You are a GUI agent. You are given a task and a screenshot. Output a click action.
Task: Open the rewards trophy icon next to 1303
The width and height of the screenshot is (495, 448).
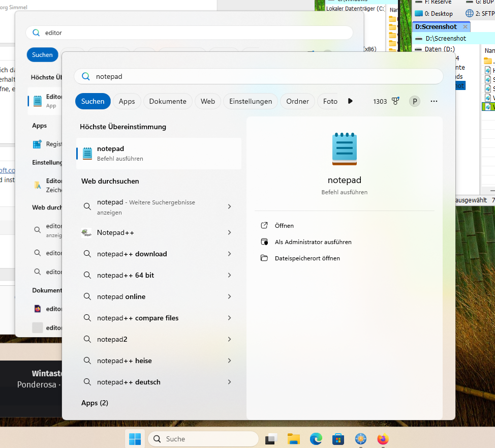click(395, 101)
